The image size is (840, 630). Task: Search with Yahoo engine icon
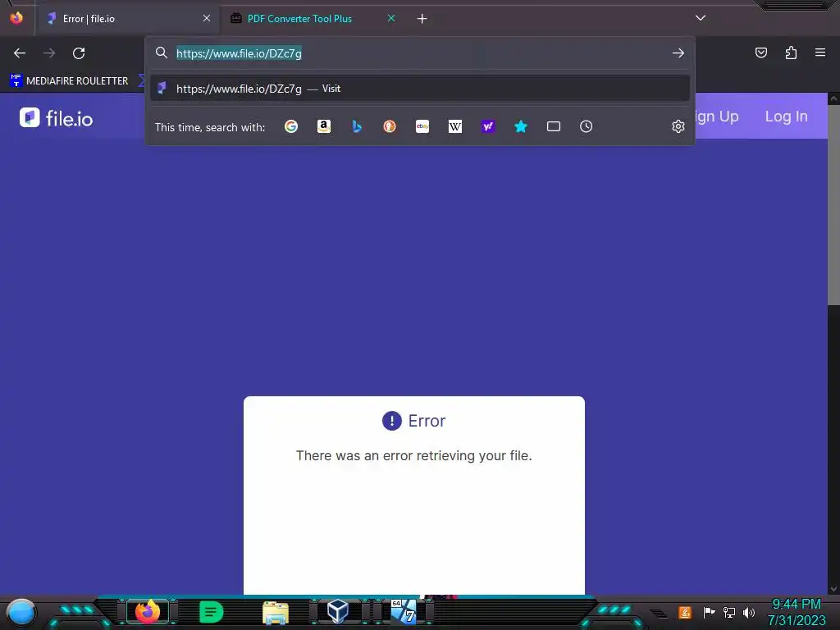[487, 126]
